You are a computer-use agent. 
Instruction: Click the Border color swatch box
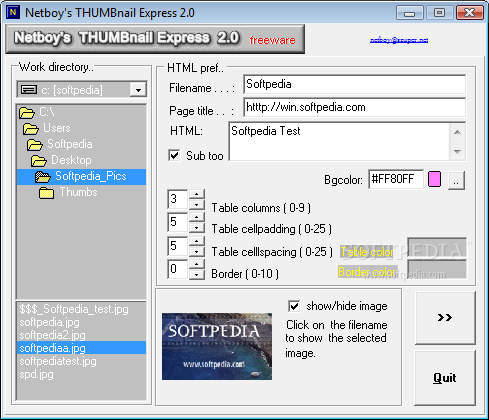click(437, 269)
